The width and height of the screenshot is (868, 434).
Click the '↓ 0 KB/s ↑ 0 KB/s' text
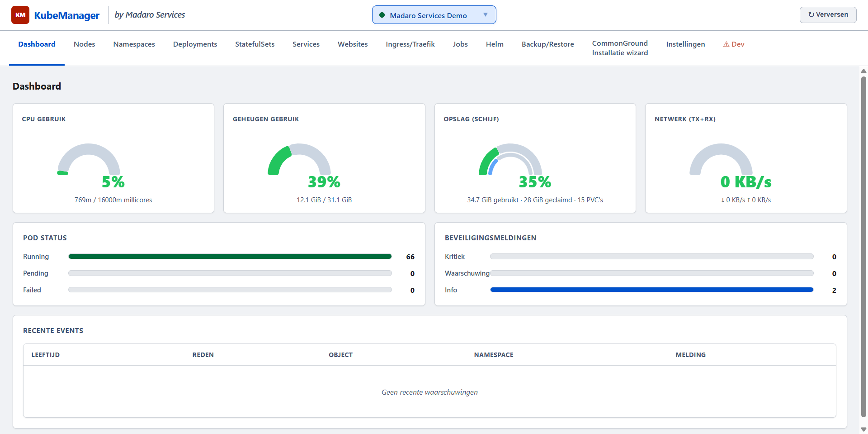(x=746, y=200)
